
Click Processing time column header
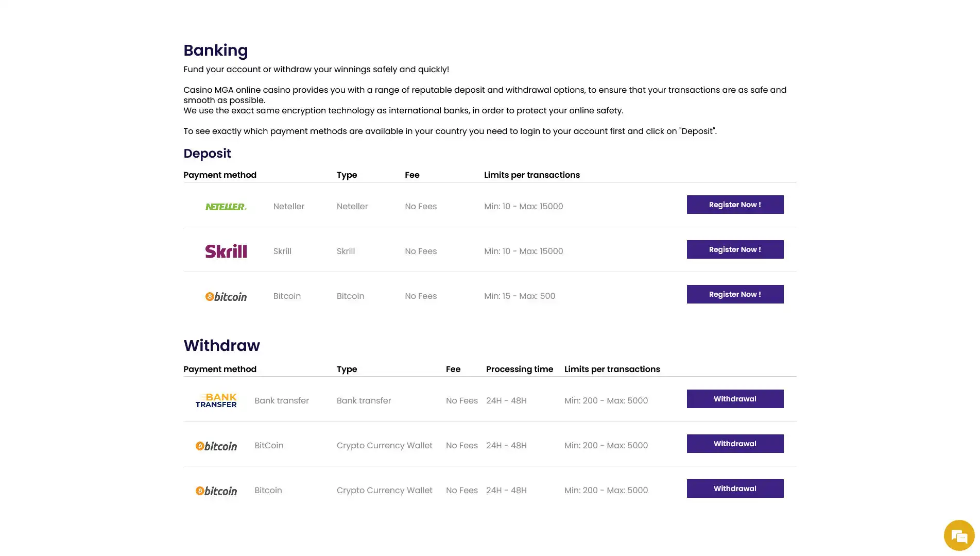[x=519, y=369]
